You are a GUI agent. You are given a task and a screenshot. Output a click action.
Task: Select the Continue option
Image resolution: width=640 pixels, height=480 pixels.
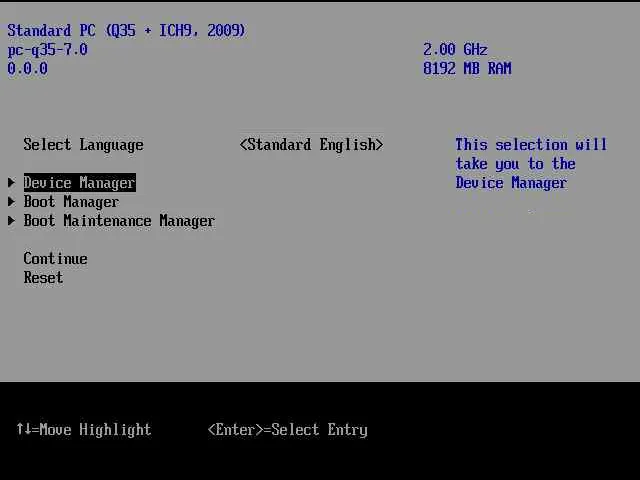[x=56, y=259]
